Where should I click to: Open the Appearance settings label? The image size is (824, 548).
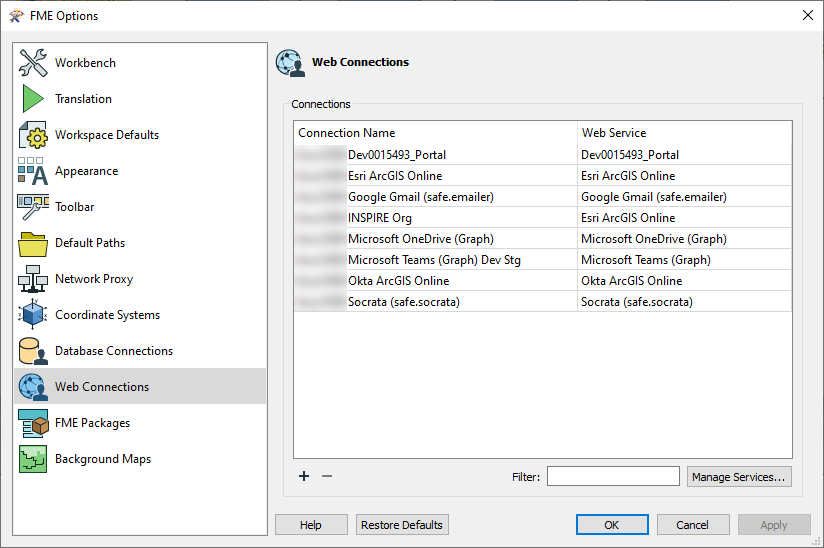point(87,171)
